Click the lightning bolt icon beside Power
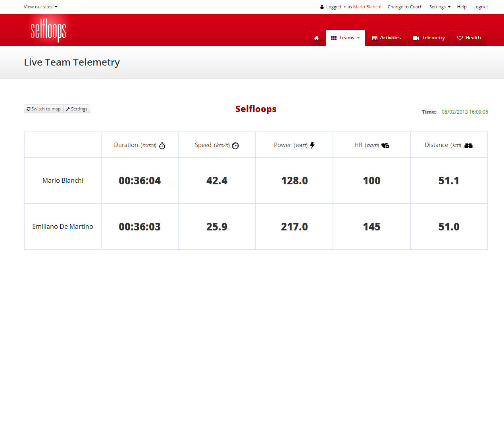 click(312, 145)
